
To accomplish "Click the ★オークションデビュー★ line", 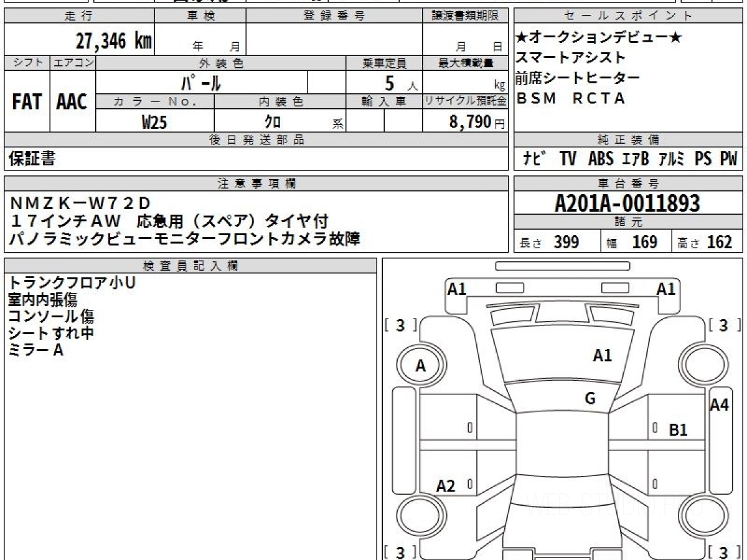I will tap(598, 37).
